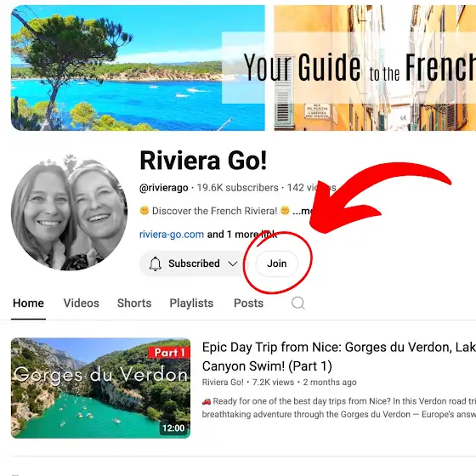Switch to the Videos tab
Screen dimensions: 476x476
81,303
